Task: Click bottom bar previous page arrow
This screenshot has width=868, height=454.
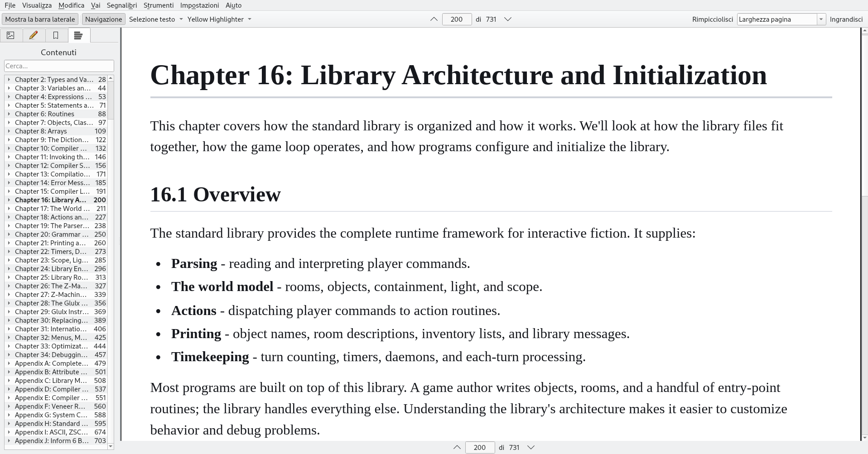Action: (457, 448)
